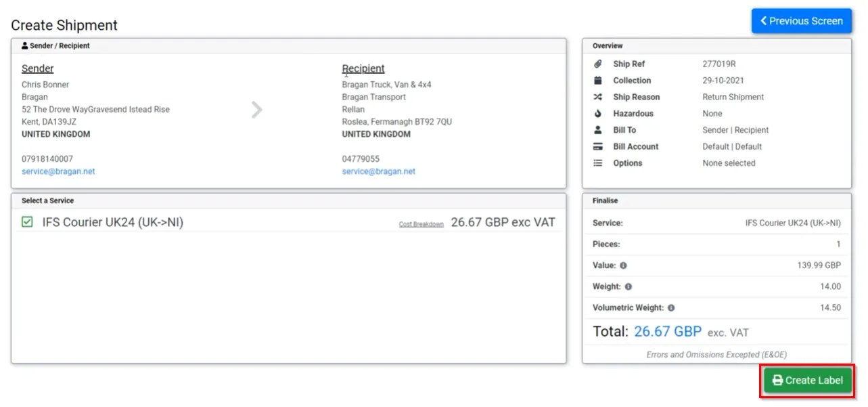This screenshot has width=868, height=407.
Task: Click the printer icon on Create Label
Action: [x=778, y=381]
